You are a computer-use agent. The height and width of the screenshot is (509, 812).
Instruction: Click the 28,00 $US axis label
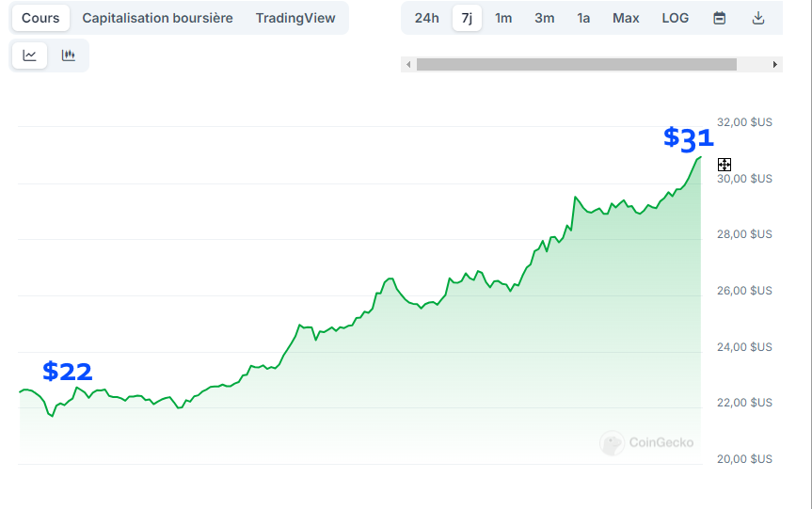coord(744,234)
